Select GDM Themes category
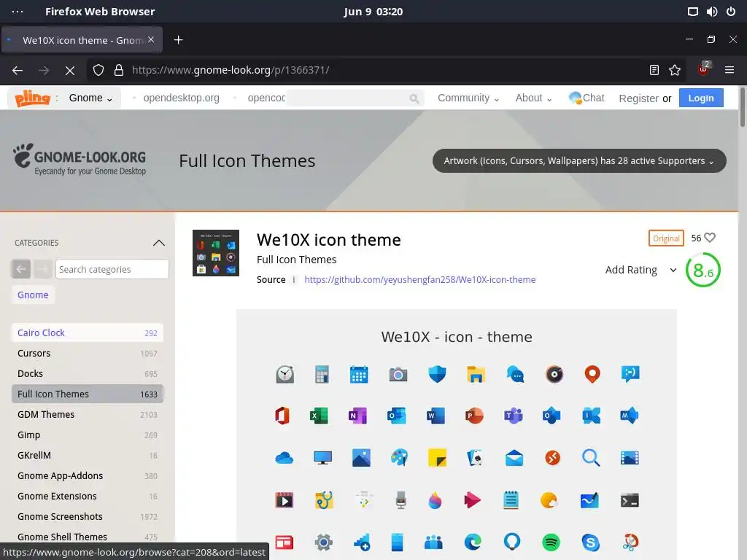This screenshot has width=747, height=560. pos(88,415)
